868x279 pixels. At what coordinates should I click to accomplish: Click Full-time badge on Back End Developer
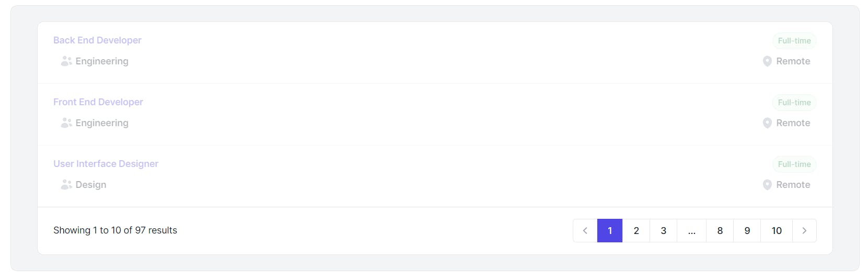coord(794,41)
